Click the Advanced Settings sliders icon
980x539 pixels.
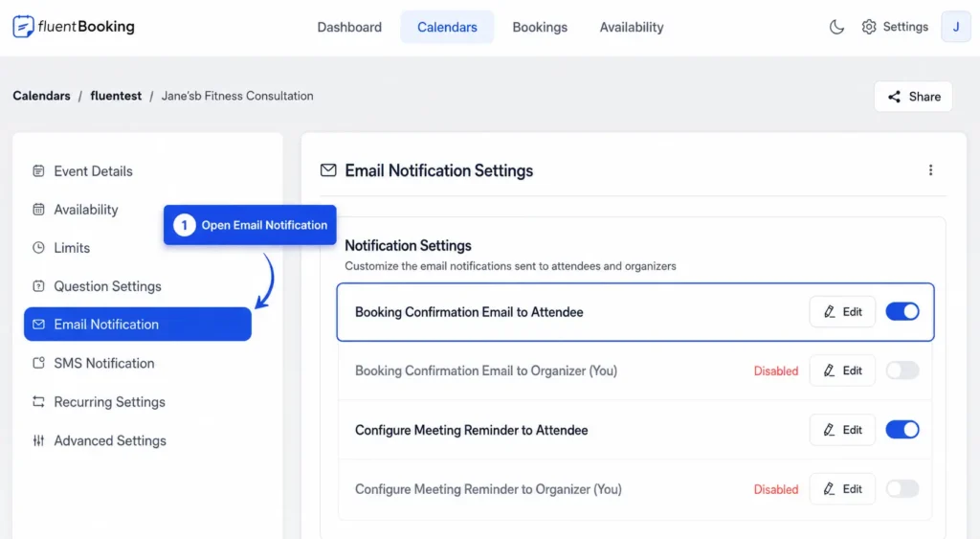38,440
